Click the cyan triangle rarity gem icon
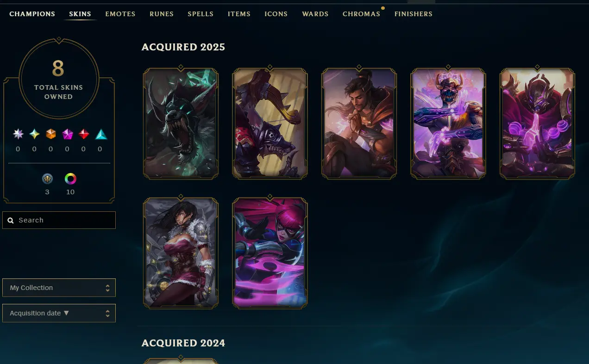 100,134
